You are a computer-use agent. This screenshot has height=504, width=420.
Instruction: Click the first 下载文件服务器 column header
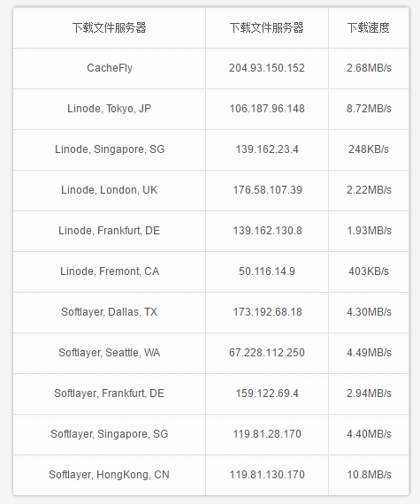(110, 28)
